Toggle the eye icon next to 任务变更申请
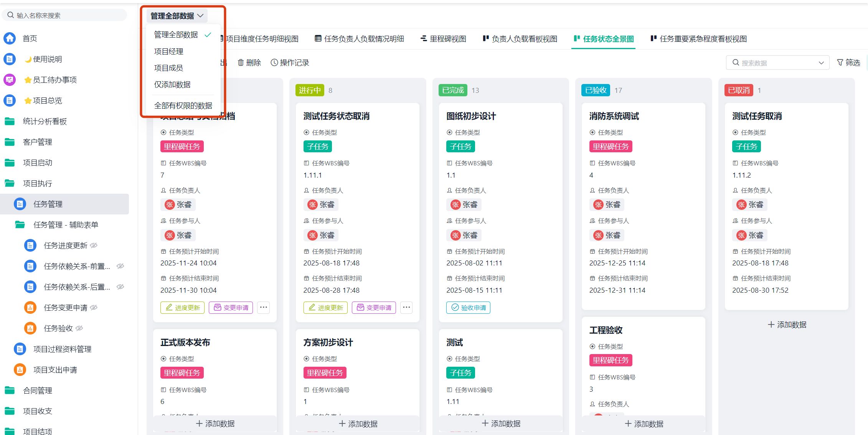 pos(94,308)
